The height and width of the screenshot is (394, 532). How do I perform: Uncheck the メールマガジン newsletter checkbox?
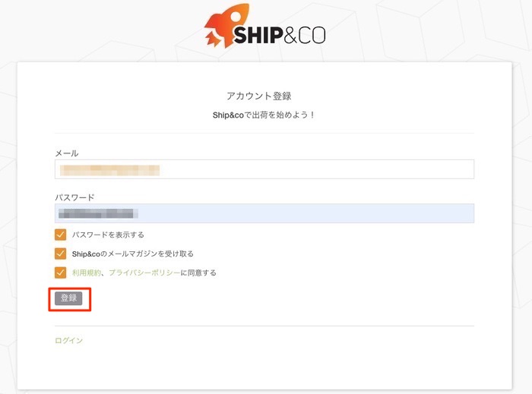61,254
